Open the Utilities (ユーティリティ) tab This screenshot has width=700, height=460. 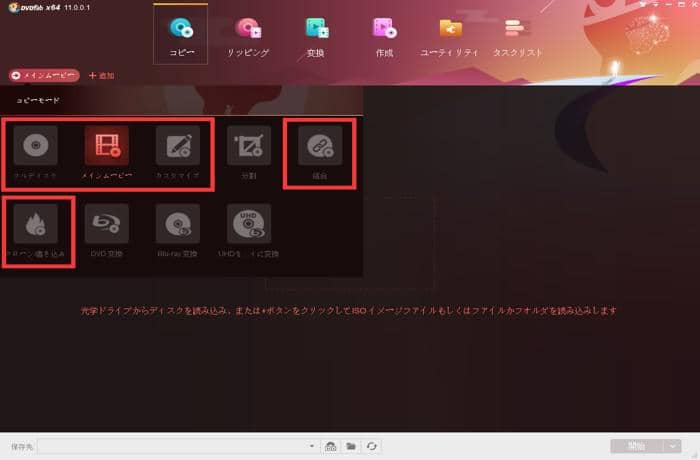449,35
